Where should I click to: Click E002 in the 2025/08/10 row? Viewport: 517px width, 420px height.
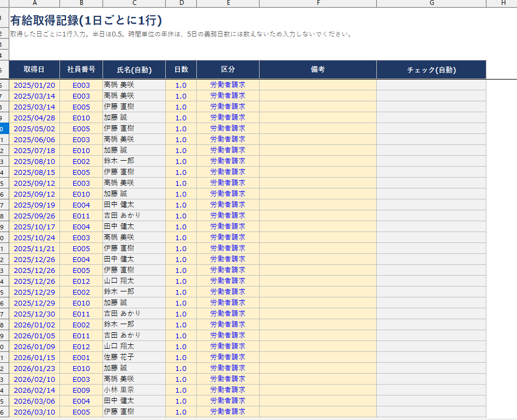tap(81, 161)
